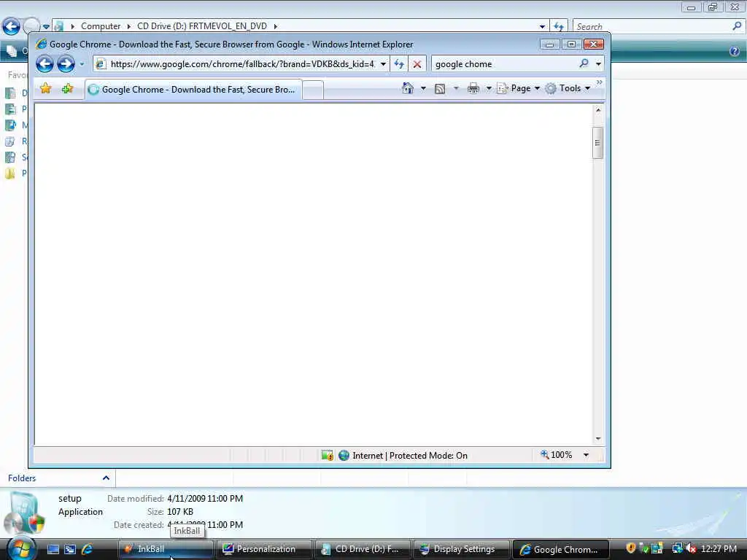Open the Page menu
This screenshot has height=560, width=747.
pyautogui.click(x=519, y=88)
